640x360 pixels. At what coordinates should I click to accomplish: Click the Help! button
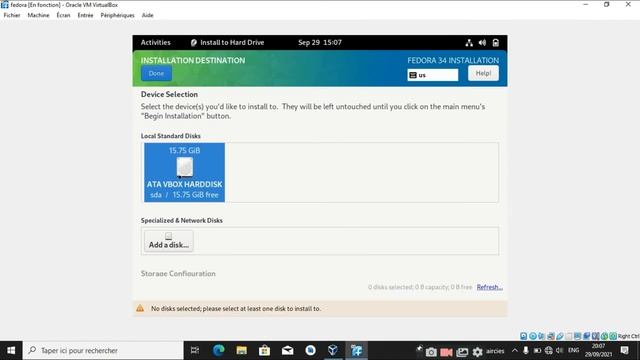pyautogui.click(x=483, y=73)
